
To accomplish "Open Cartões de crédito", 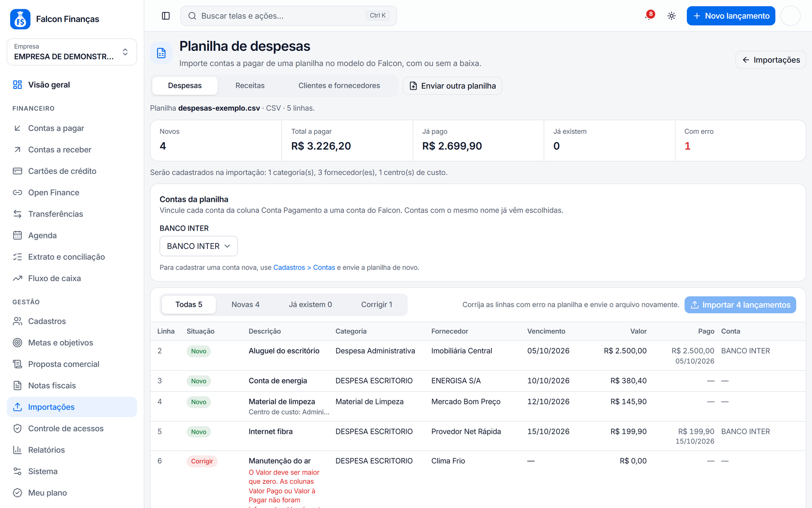I will 72,171.
